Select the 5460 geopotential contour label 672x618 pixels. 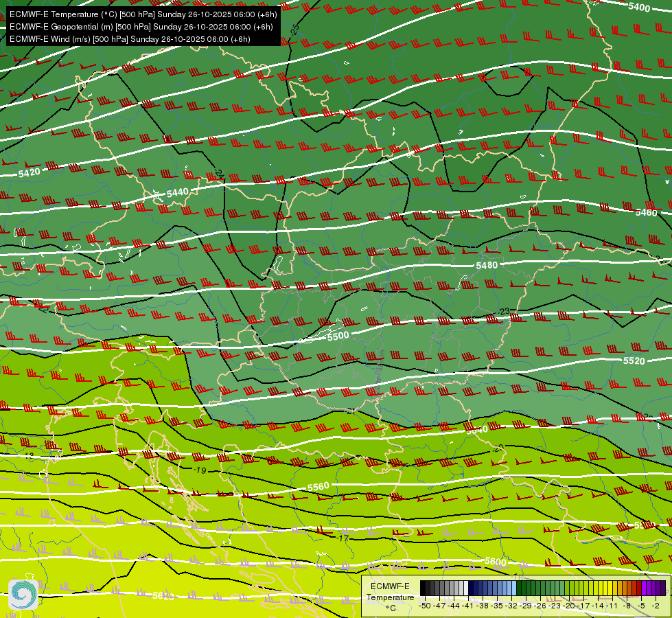point(646,212)
